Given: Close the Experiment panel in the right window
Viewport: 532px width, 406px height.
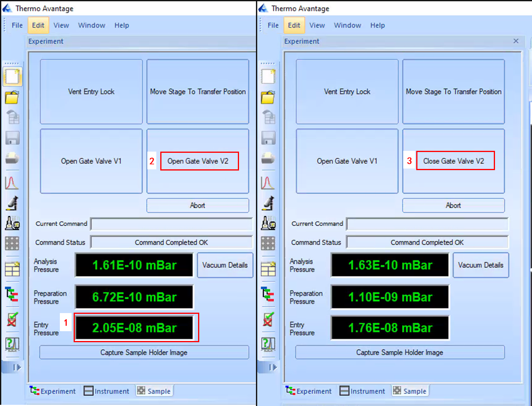Looking at the screenshot, I should coord(516,41).
